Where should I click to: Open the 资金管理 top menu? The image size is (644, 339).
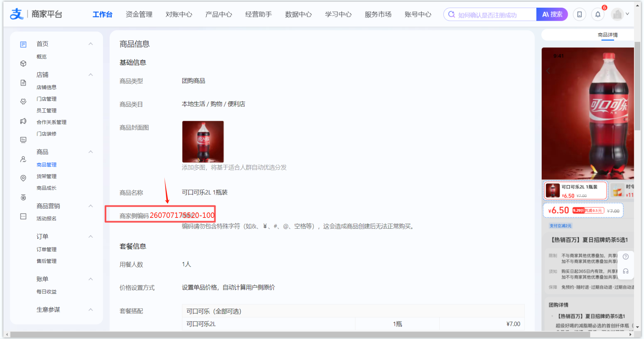pos(139,14)
